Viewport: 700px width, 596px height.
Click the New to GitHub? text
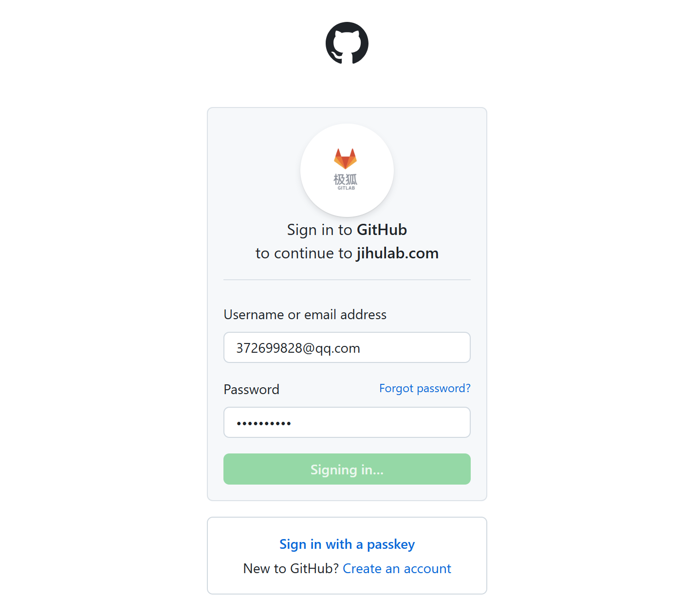pos(291,568)
